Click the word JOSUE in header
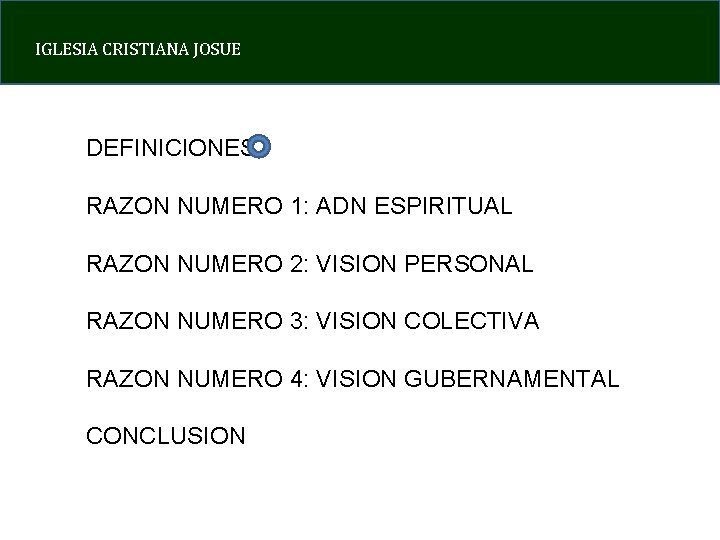This screenshot has width=720, height=540. click(220, 49)
